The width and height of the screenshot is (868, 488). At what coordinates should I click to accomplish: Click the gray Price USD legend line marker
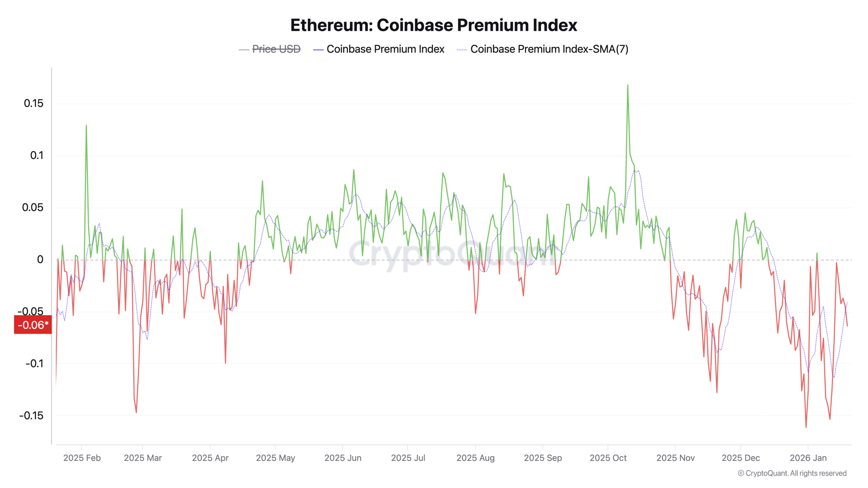tap(244, 50)
